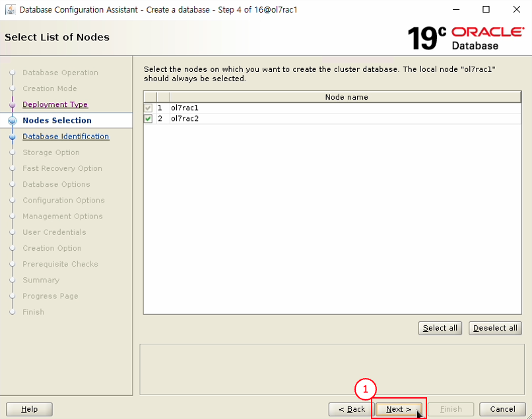
Task: Click the Creation Mode step label
Action: click(x=50, y=88)
